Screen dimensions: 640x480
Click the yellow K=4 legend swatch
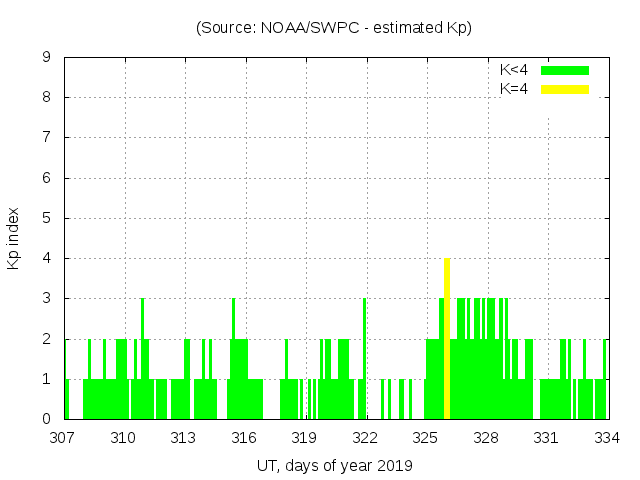(565, 89)
